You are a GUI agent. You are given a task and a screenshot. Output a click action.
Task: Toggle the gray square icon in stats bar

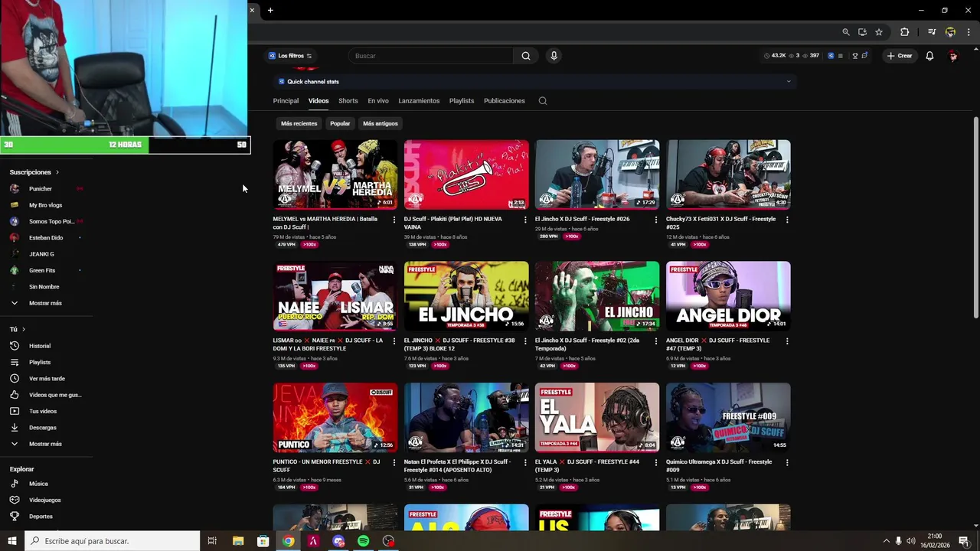point(841,56)
